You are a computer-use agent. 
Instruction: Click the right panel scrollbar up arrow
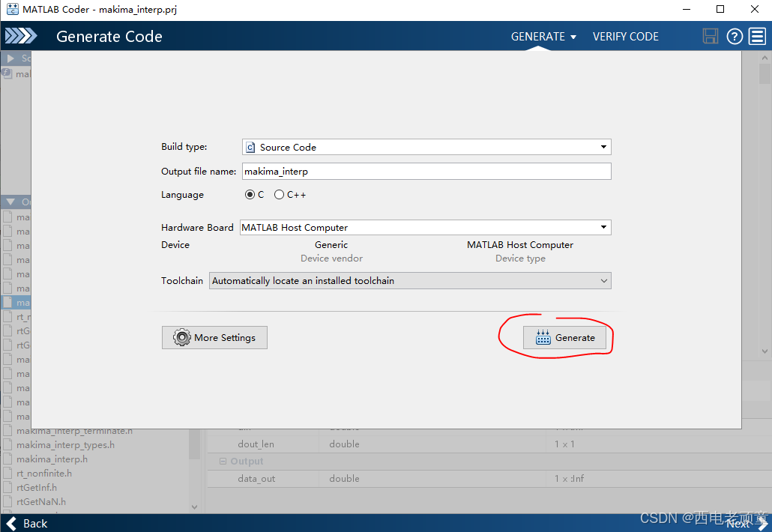765,58
